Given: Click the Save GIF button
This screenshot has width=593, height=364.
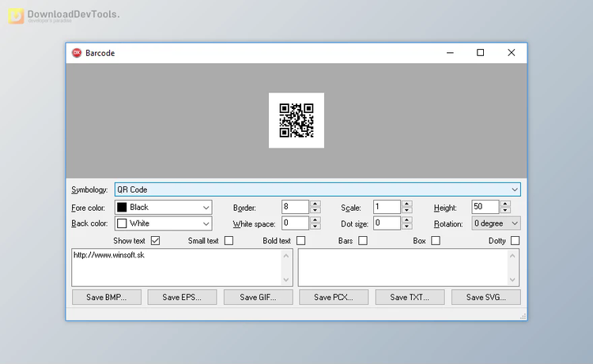Looking at the screenshot, I should pos(259,297).
